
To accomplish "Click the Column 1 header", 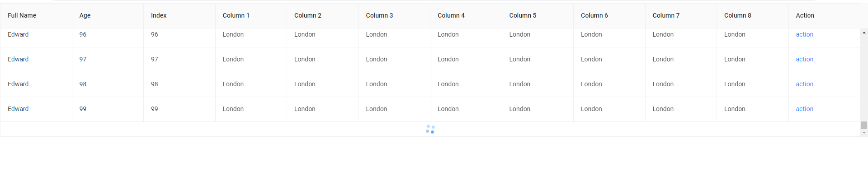I will tap(236, 15).
